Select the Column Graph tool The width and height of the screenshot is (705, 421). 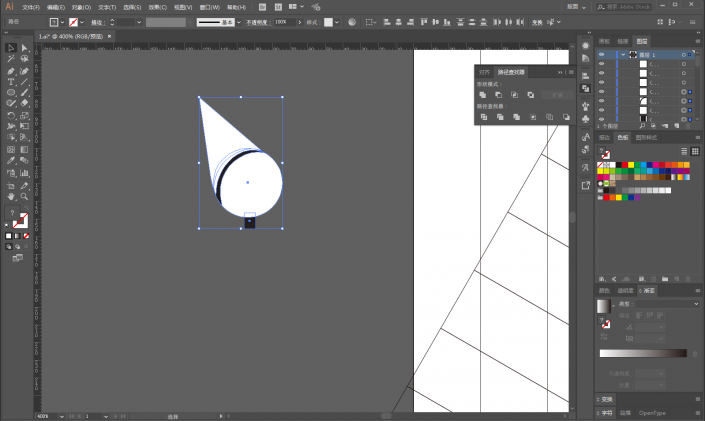(25, 173)
